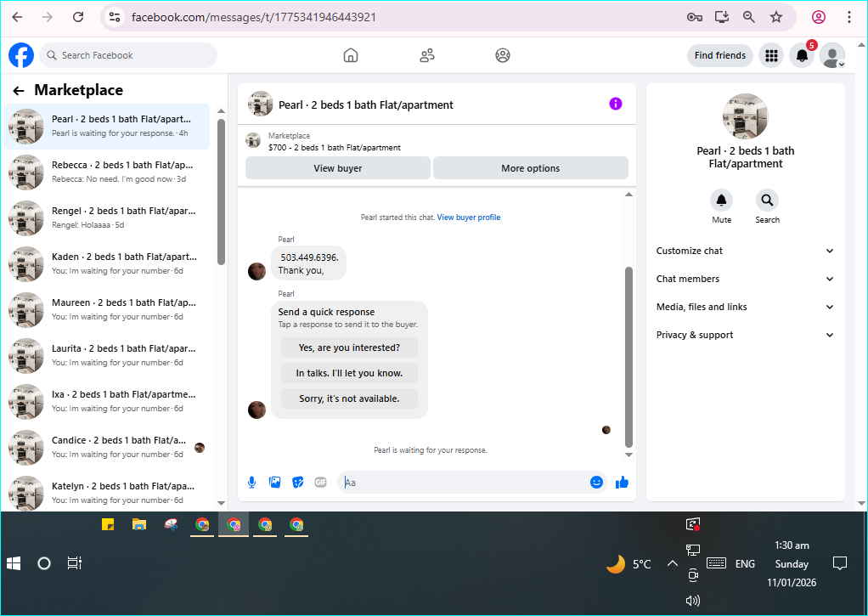Image resolution: width=868 pixels, height=616 pixels.
Task: Click the conversation list scroll-down arrow
Action: [x=221, y=503]
